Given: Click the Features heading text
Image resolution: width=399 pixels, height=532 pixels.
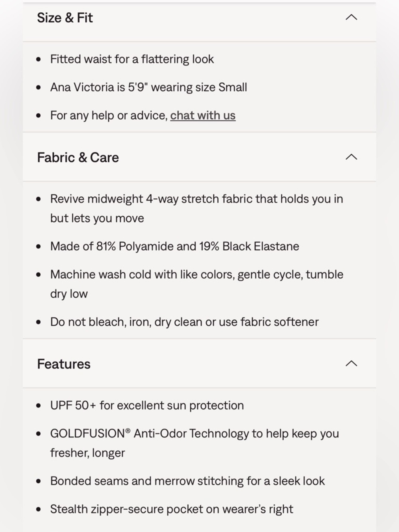Looking at the screenshot, I should tap(64, 364).
